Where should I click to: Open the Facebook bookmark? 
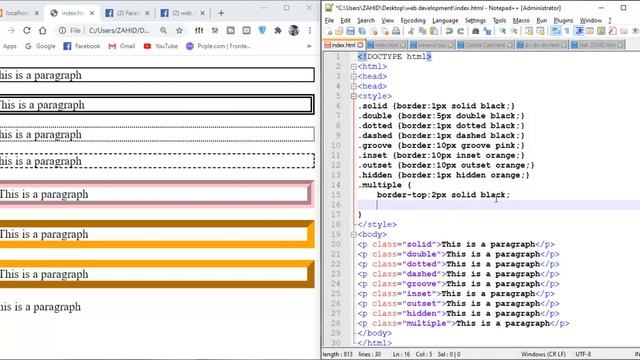pos(82,46)
